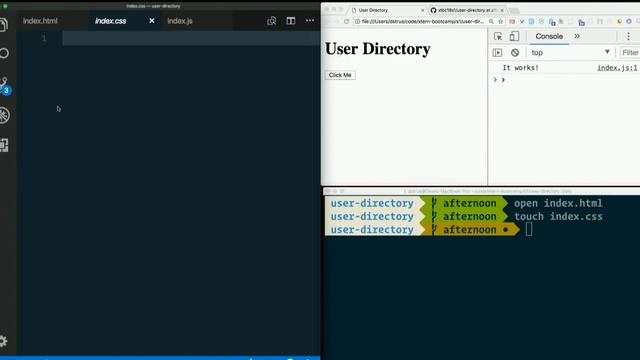Open the index.js:1 source link
The width and height of the screenshot is (640, 360).
(617, 68)
